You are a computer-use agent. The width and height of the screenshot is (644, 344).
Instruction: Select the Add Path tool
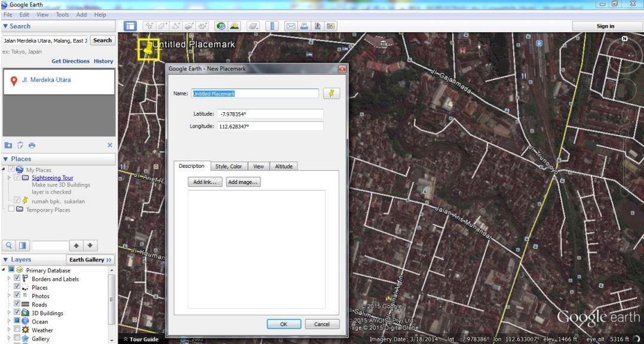[x=176, y=26]
